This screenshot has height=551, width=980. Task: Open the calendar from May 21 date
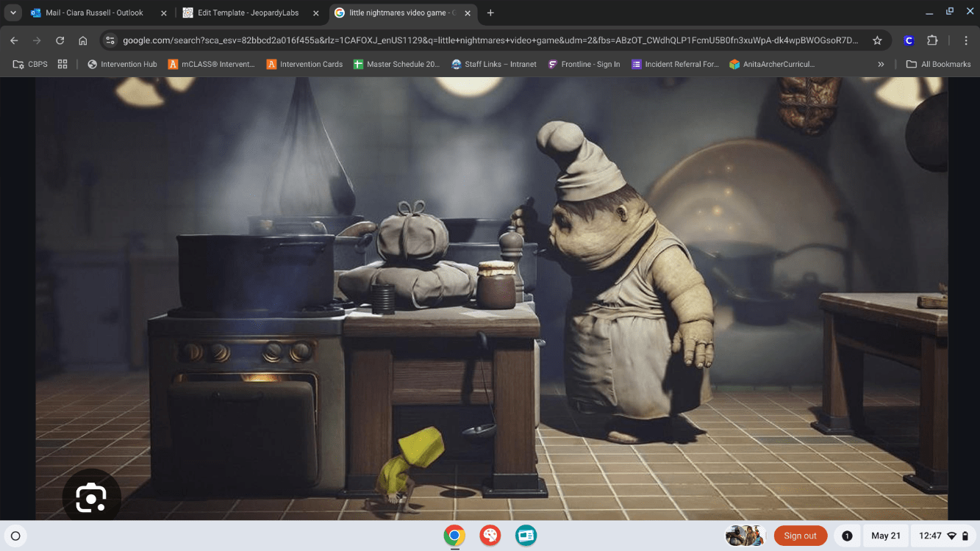click(886, 536)
